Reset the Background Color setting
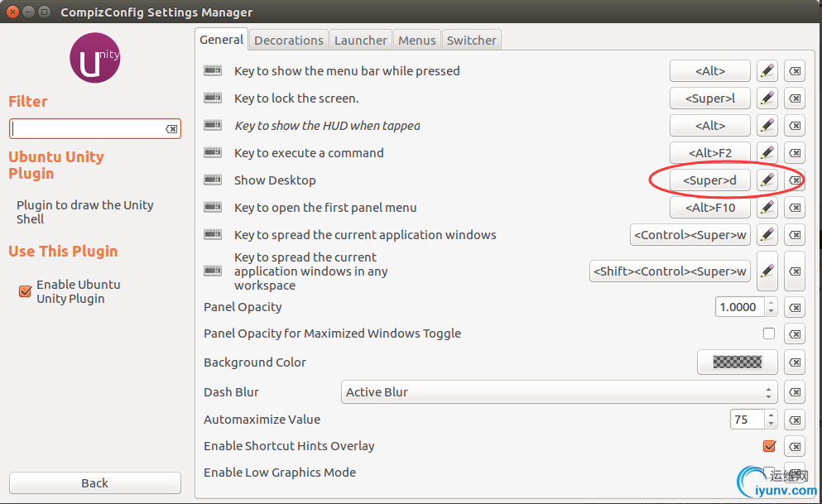822x504 pixels. coord(795,362)
